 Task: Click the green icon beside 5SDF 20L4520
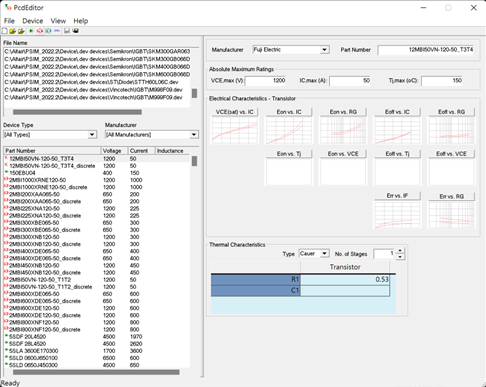(x=6, y=336)
